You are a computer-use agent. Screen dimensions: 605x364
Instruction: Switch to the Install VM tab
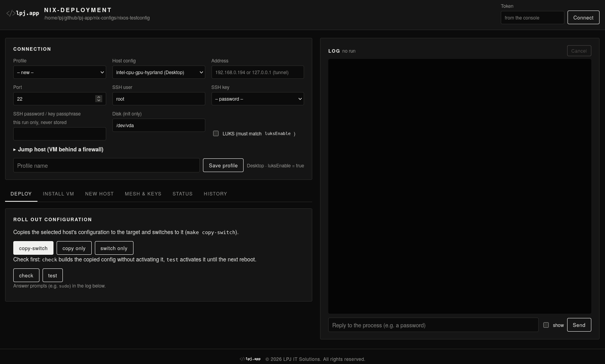(x=59, y=194)
